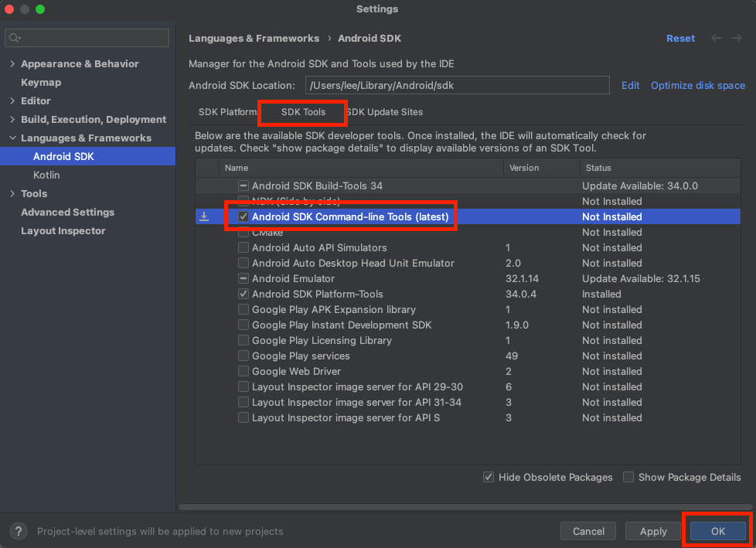
Task: Click the Status column header
Action: pos(660,168)
